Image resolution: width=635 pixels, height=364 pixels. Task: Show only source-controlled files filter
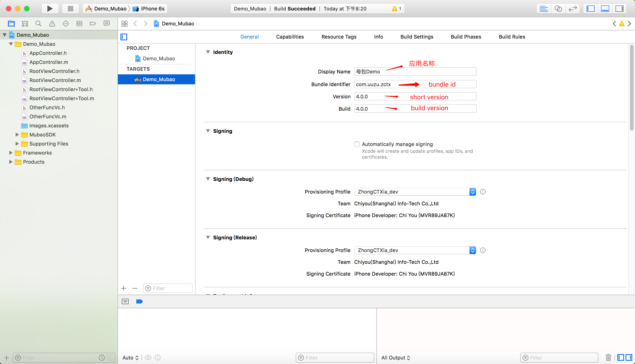[x=110, y=357]
